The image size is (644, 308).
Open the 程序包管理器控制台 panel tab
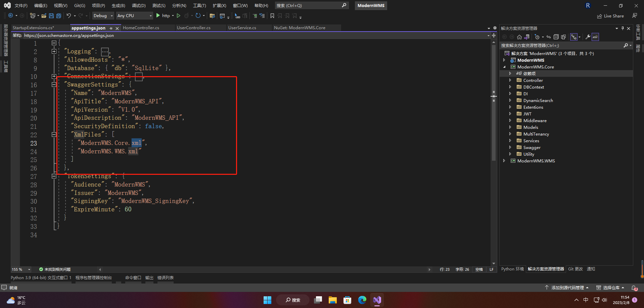click(x=94, y=278)
